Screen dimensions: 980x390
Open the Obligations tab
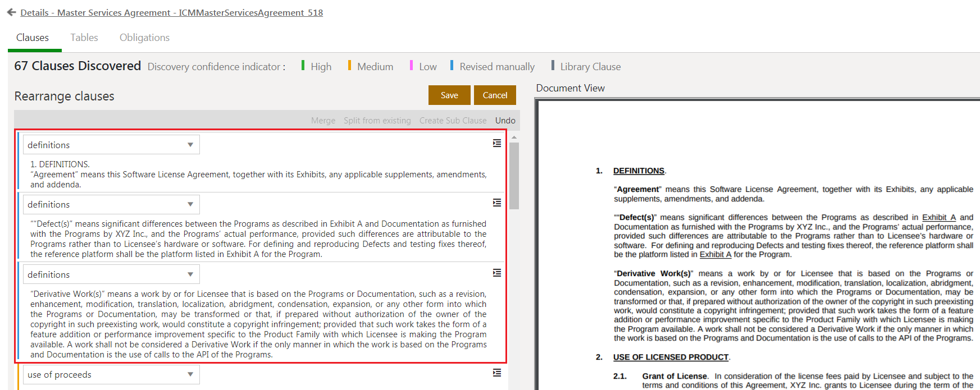pyautogui.click(x=144, y=38)
